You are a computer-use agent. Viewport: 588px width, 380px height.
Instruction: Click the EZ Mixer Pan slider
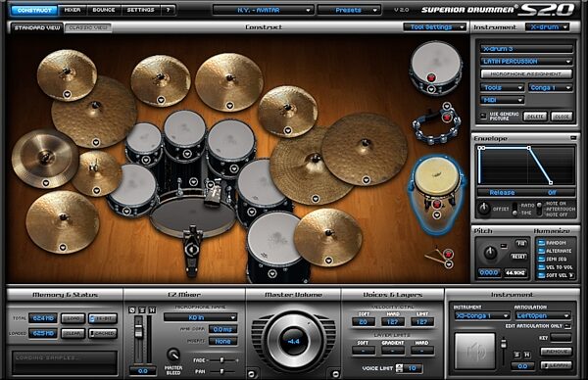coord(221,371)
